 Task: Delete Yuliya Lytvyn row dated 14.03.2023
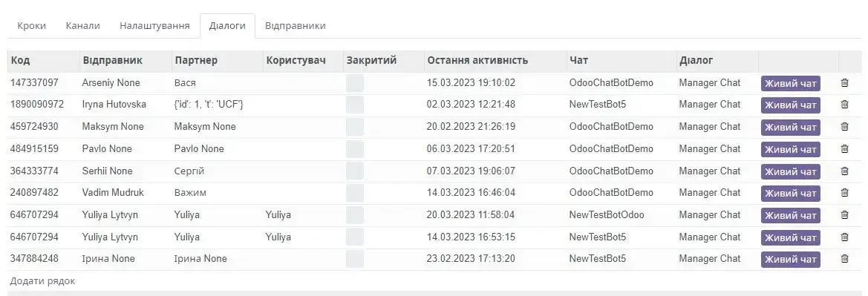pyautogui.click(x=844, y=237)
